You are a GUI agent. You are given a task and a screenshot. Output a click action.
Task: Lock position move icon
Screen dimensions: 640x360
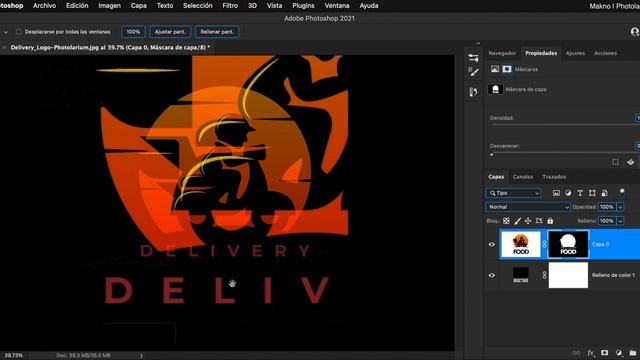[x=528, y=221]
